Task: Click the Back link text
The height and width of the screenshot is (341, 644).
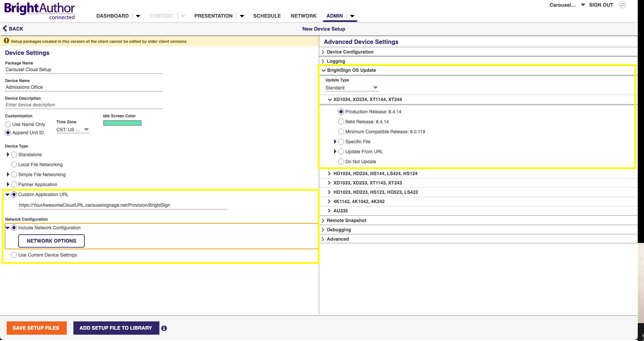Action: (16, 29)
